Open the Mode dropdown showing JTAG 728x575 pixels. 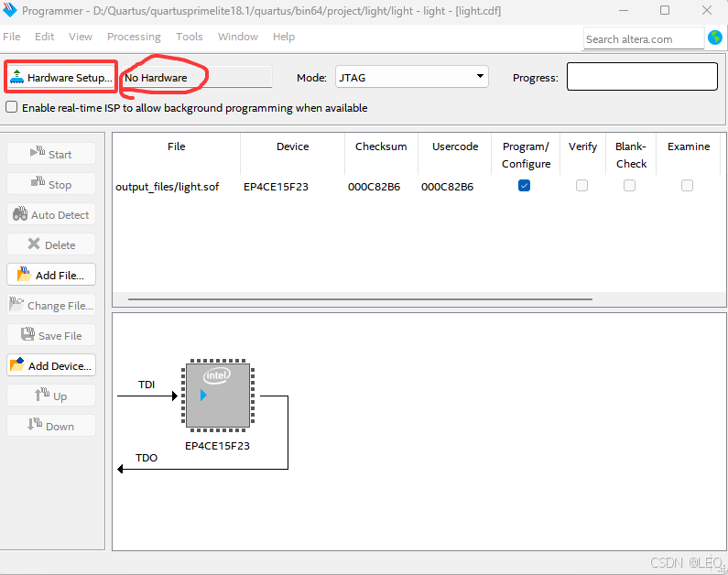(x=412, y=77)
